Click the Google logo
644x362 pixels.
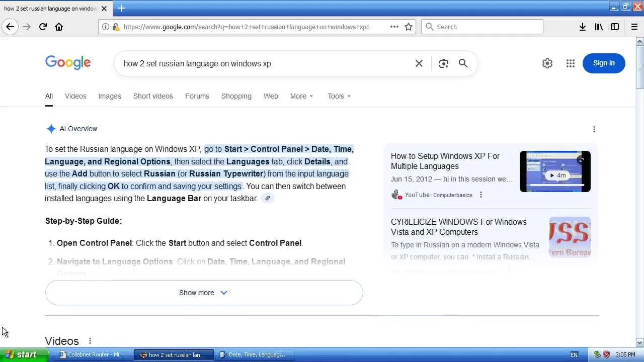[68, 63]
